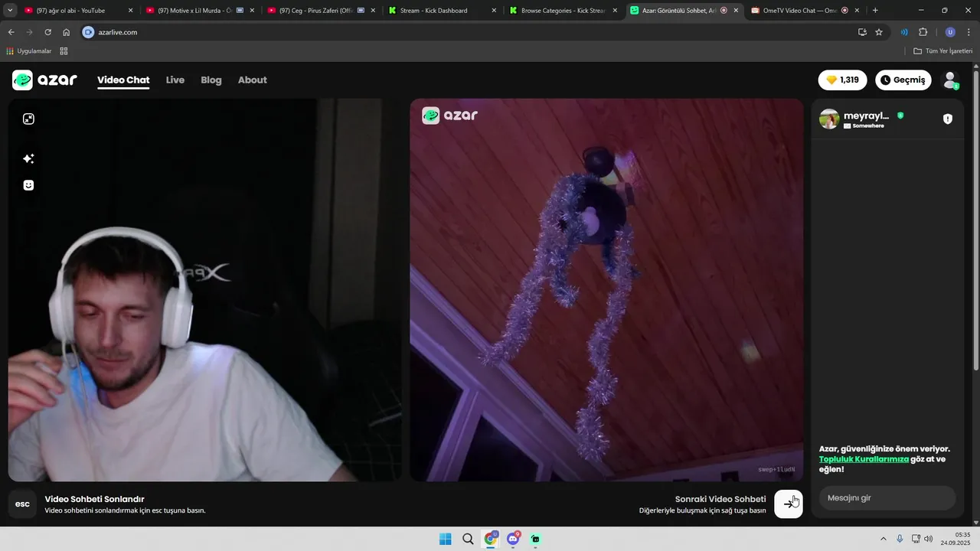980x551 pixels.
Task: Reload the page
Action: 47,32
